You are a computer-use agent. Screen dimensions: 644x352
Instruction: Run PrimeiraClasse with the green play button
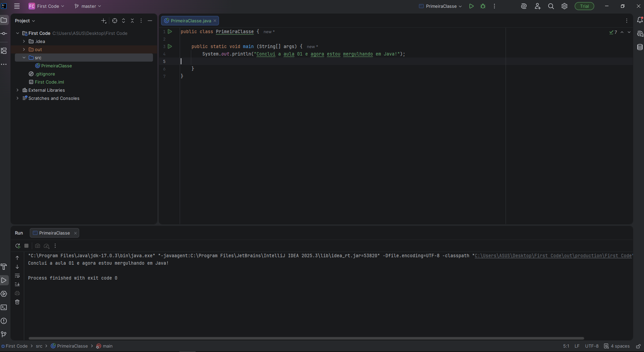[471, 6]
